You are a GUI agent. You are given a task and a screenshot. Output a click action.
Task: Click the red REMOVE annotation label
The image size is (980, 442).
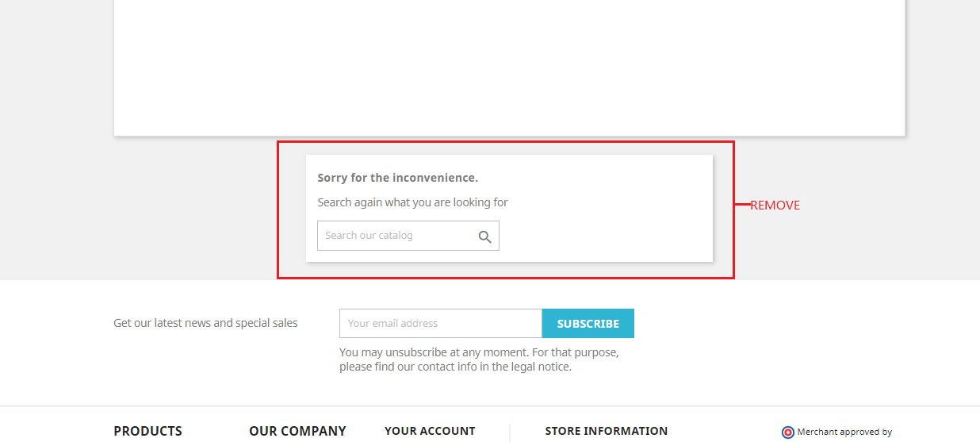tap(775, 205)
